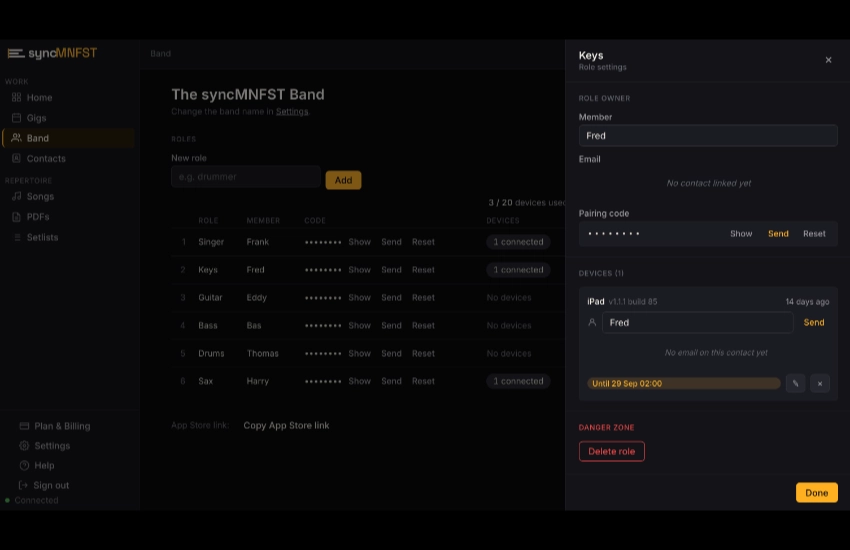Close the Keys role settings panel

[x=828, y=60]
